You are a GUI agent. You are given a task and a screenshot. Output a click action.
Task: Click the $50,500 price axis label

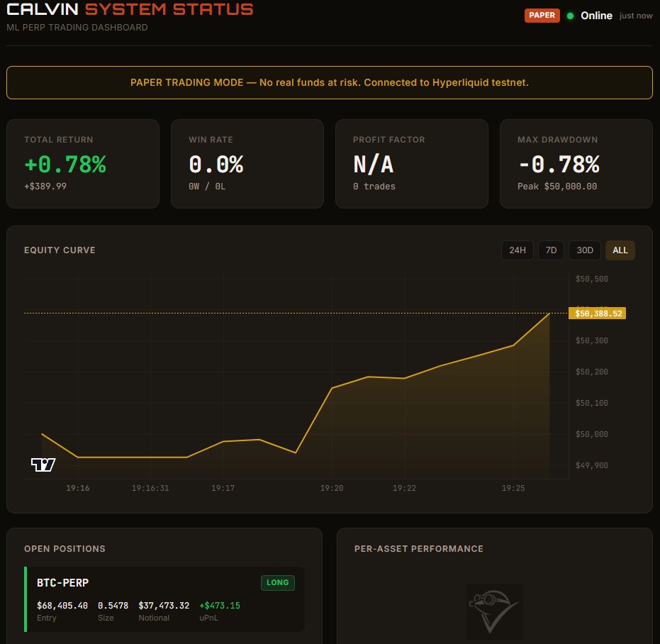click(592, 279)
